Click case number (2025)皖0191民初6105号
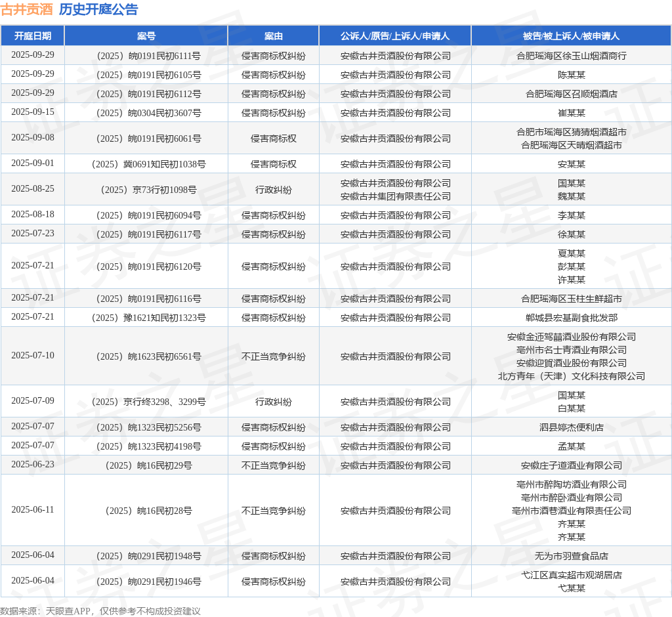Screen dimensions: 672x617 [x=149, y=75]
